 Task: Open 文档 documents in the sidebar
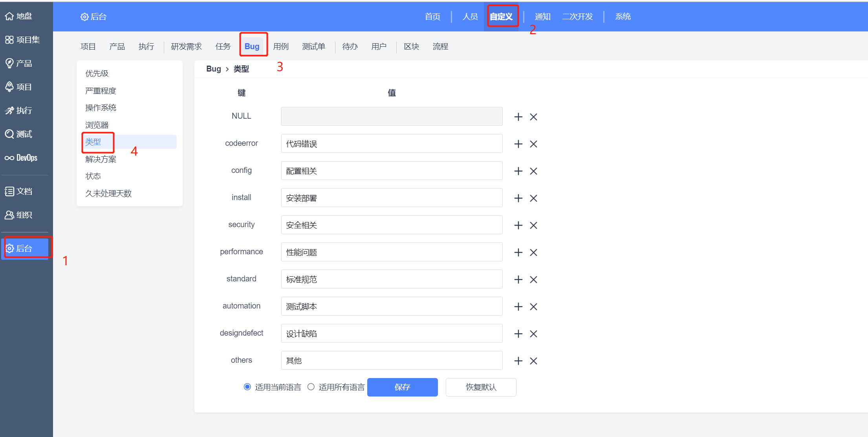19,191
